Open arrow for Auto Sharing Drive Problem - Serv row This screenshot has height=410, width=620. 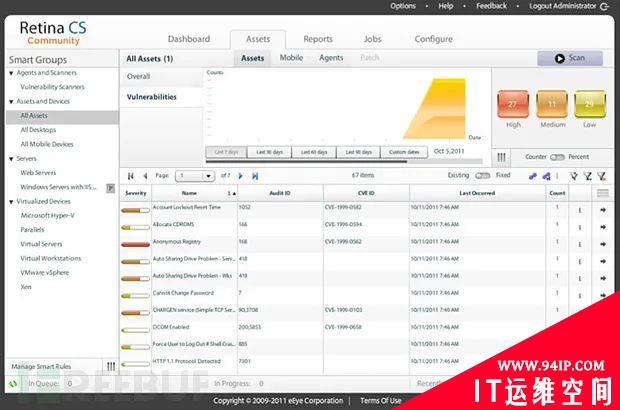point(603,261)
